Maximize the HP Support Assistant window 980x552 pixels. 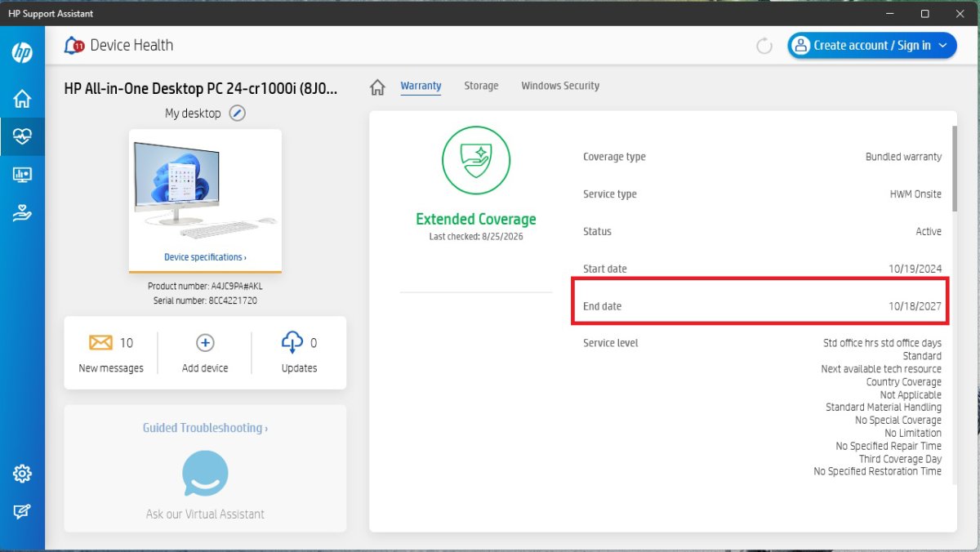924,14
